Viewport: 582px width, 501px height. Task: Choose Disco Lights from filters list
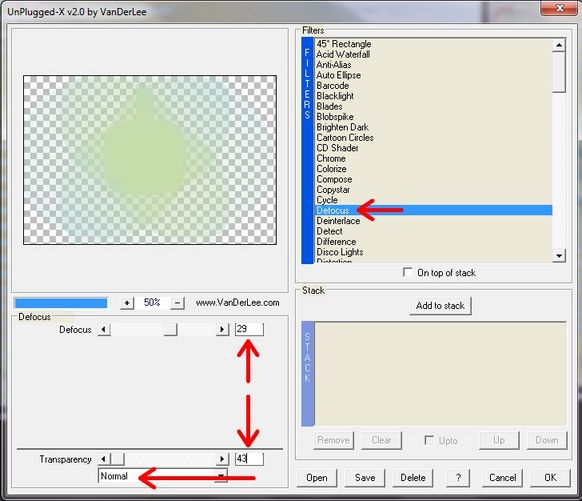(433, 252)
